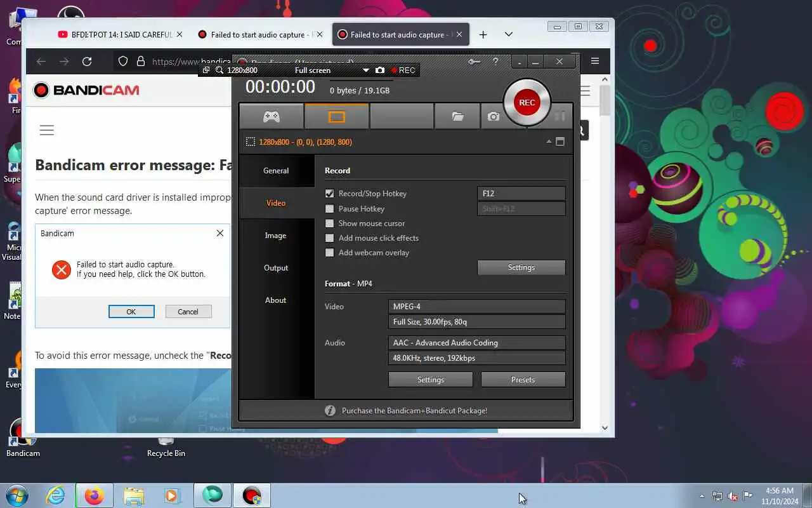Click the pause icon beside the REC button
Screen dimensions: 812x508
pyautogui.click(x=560, y=116)
